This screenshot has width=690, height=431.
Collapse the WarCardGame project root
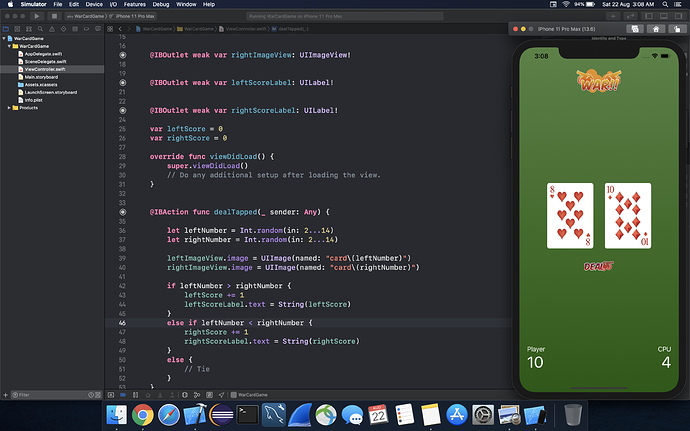pyautogui.click(x=5, y=38)
